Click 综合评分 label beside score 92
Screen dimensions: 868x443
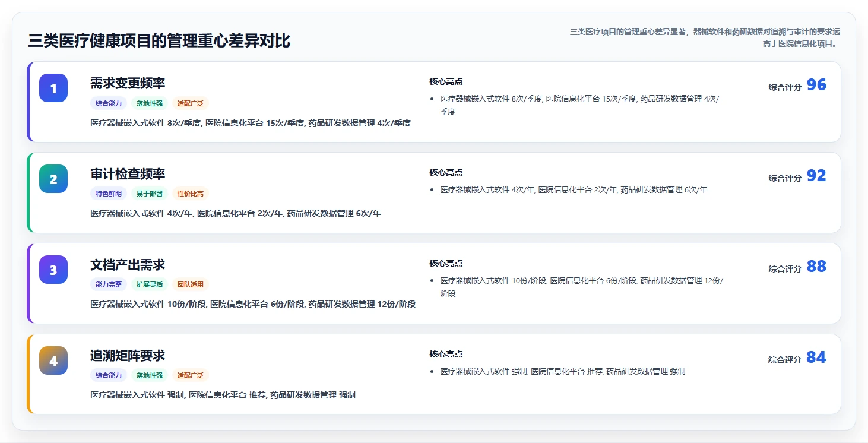785,178
